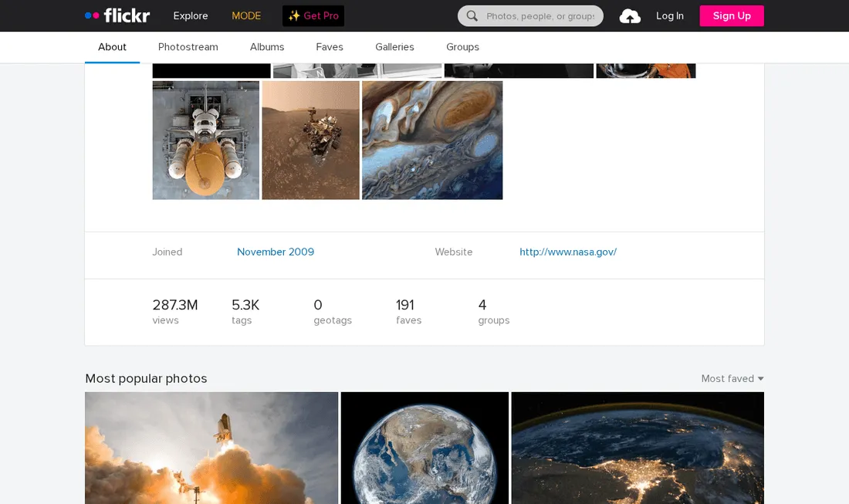
Task: Open the shuttle launch popular photo
Action: 211,448
